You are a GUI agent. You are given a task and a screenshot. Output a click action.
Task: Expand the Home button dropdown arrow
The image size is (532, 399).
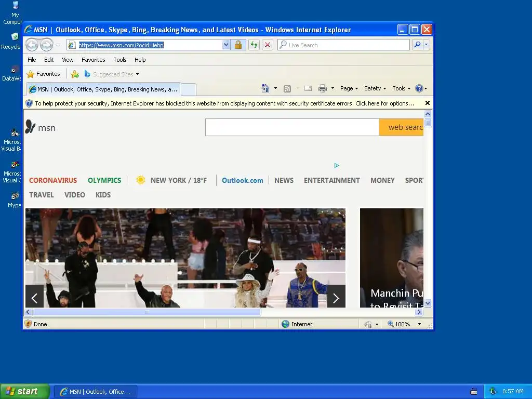(275, 88)
